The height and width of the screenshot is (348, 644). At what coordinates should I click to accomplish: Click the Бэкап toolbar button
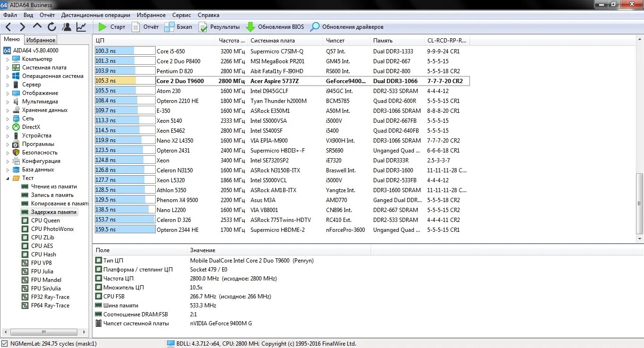tap(178, 27)
